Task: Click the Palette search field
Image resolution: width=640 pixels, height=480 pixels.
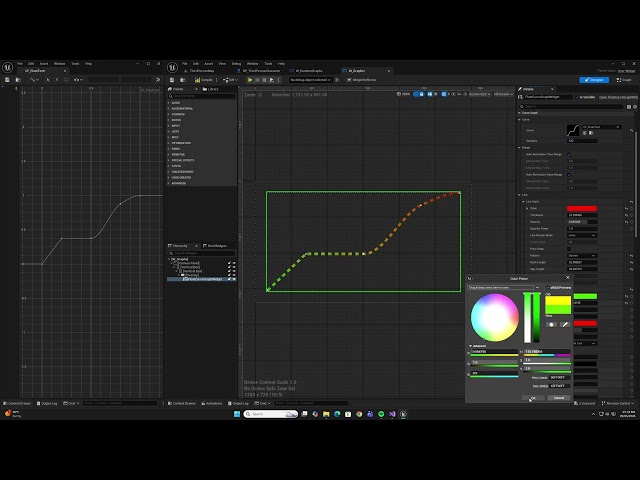Action: (x=202, y=96)
